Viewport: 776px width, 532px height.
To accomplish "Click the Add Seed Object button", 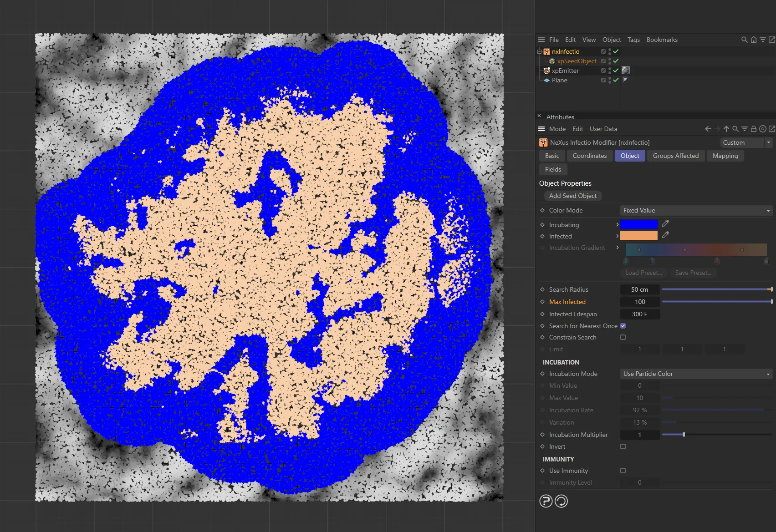I will 572,196.
